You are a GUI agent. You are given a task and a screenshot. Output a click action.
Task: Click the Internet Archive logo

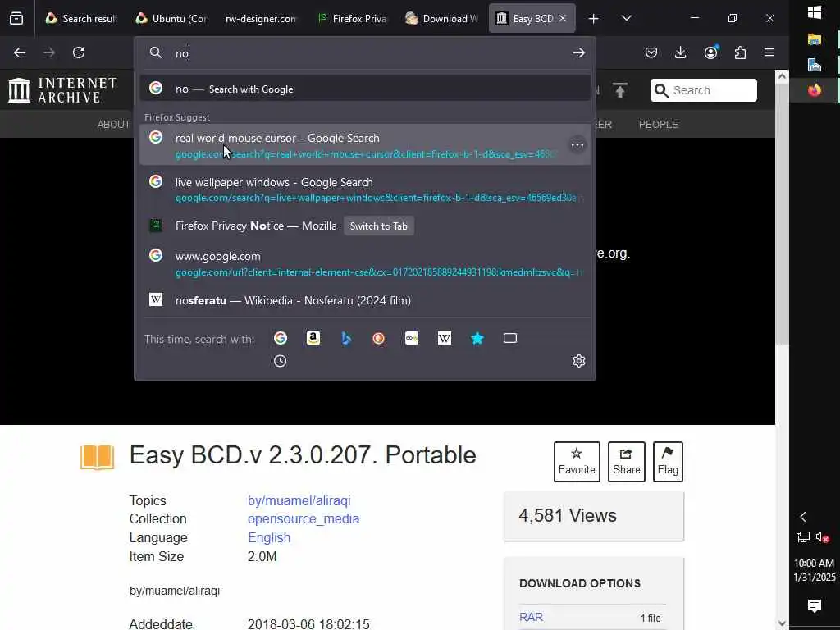62,90
